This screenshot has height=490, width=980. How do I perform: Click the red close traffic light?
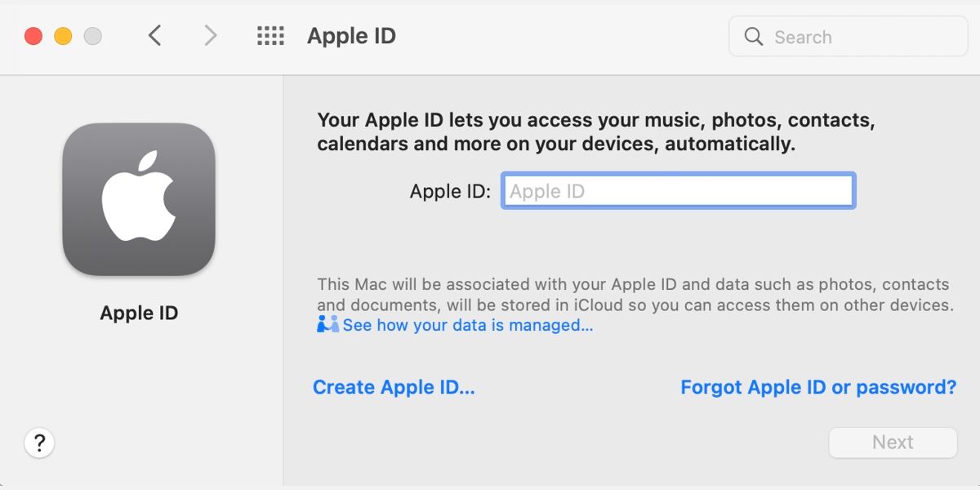click(x=33, y=35)
